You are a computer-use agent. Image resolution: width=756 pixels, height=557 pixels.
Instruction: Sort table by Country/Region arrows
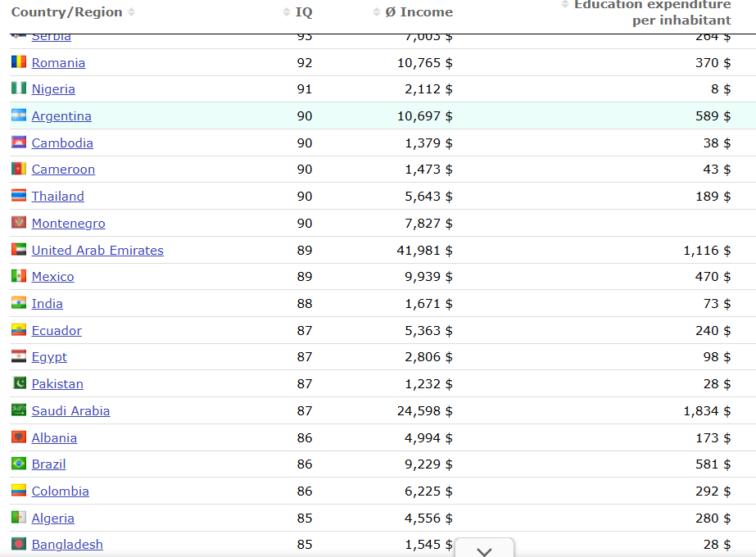click(x=132, y=12)
